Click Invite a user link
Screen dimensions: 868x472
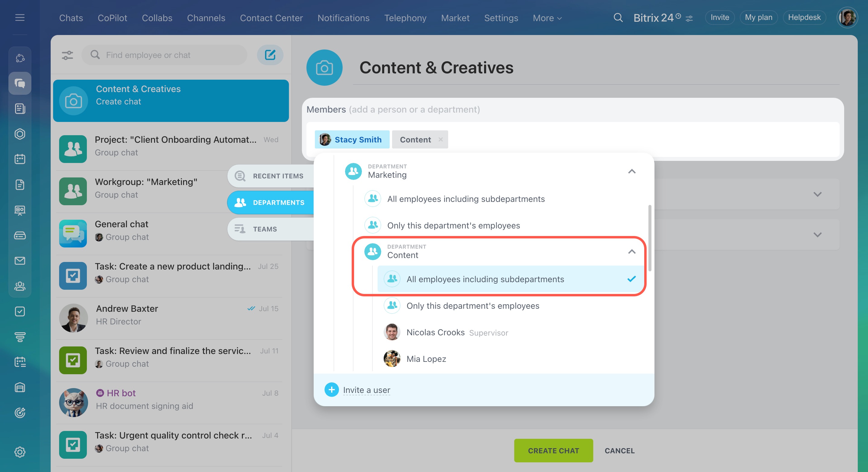[x=367, y=390]
